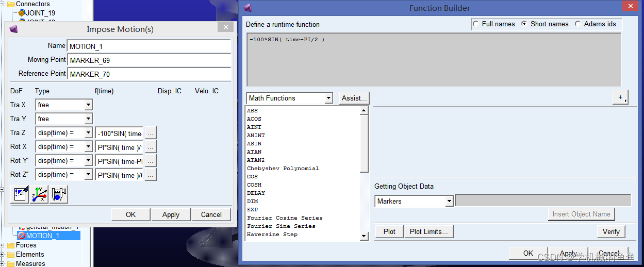Click the plus operator button in Function Builder
This screenshot has width=644, height=267.
point(620,97)
